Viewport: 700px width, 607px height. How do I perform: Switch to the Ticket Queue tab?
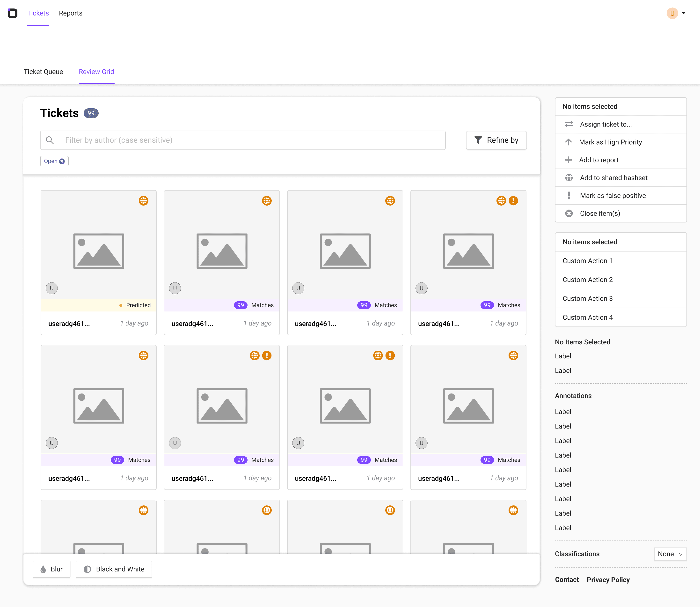43,72
